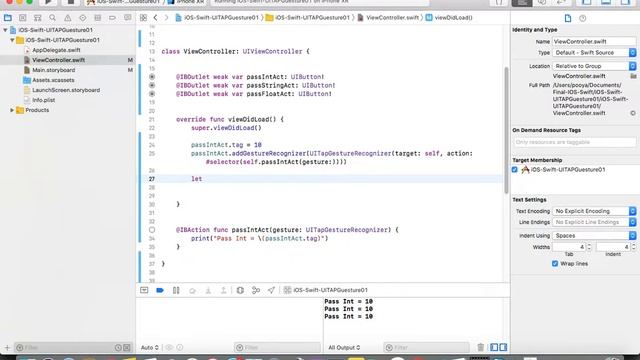
Task: Increase Tab width with stepper
Action: click(x=589, y=245)
